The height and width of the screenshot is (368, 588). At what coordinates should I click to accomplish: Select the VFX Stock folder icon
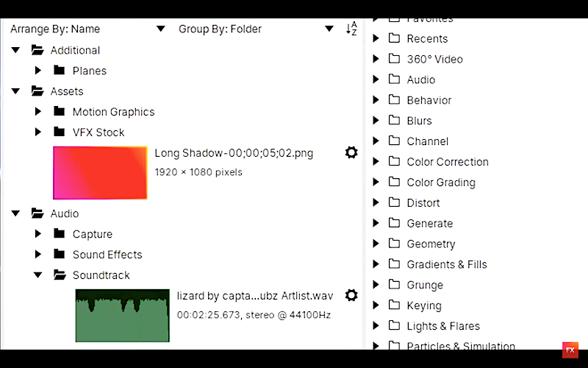point(60,132)
